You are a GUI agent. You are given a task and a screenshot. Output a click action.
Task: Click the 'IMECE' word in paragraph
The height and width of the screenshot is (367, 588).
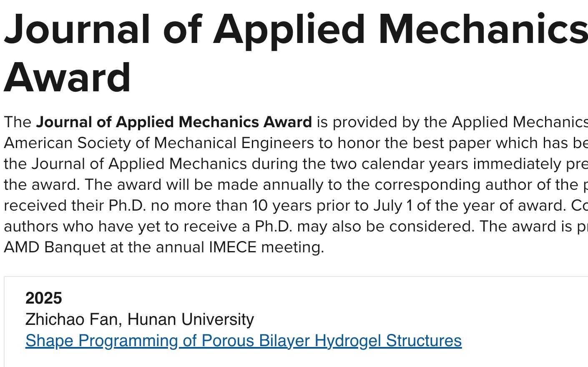pyautogui.click(x=232, y=247)
